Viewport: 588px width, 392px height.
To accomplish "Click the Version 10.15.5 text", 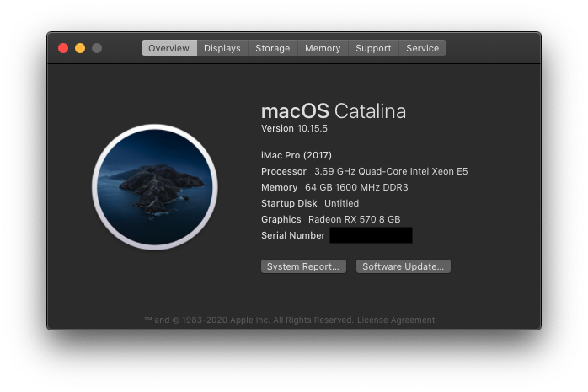I will (x=294, y=128).
